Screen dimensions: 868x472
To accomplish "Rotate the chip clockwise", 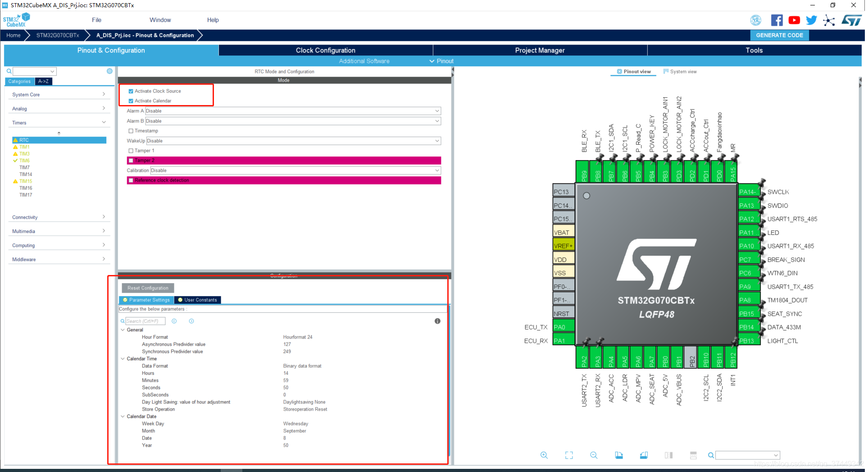I will [619, 455].
